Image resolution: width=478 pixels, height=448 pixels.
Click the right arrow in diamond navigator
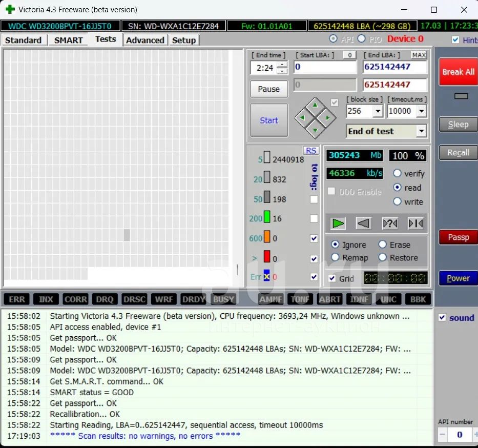(x=328, y=117)
